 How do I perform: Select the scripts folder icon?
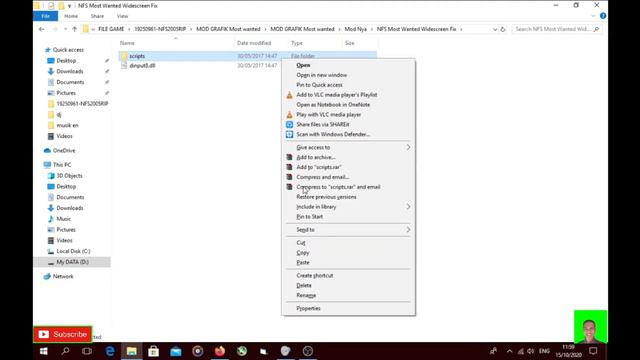point(124,56)
